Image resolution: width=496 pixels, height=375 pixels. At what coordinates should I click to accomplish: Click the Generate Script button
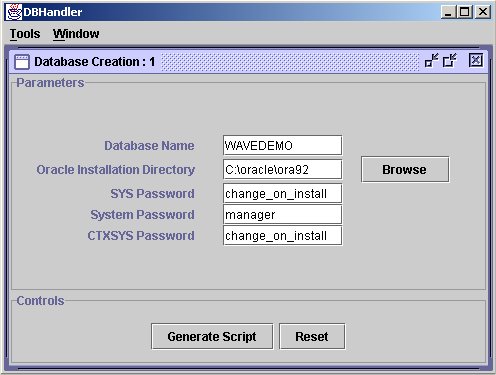coord(212,336)
